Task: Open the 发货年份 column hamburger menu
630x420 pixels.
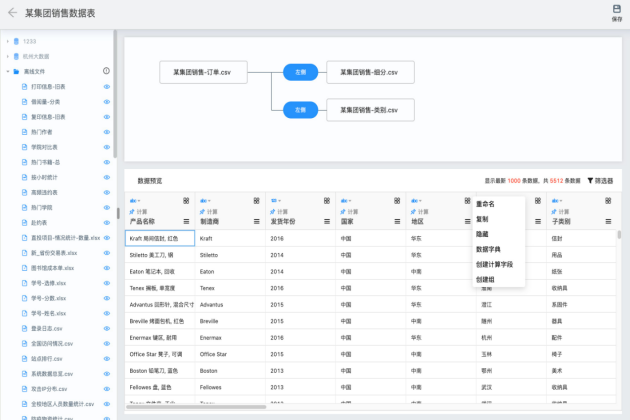Action: [x=327, y=221]
